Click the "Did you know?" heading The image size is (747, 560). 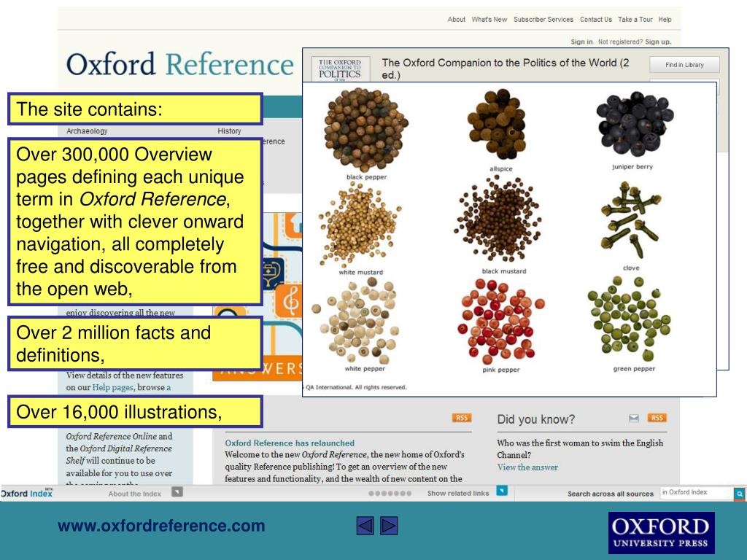tap(536, 419)
